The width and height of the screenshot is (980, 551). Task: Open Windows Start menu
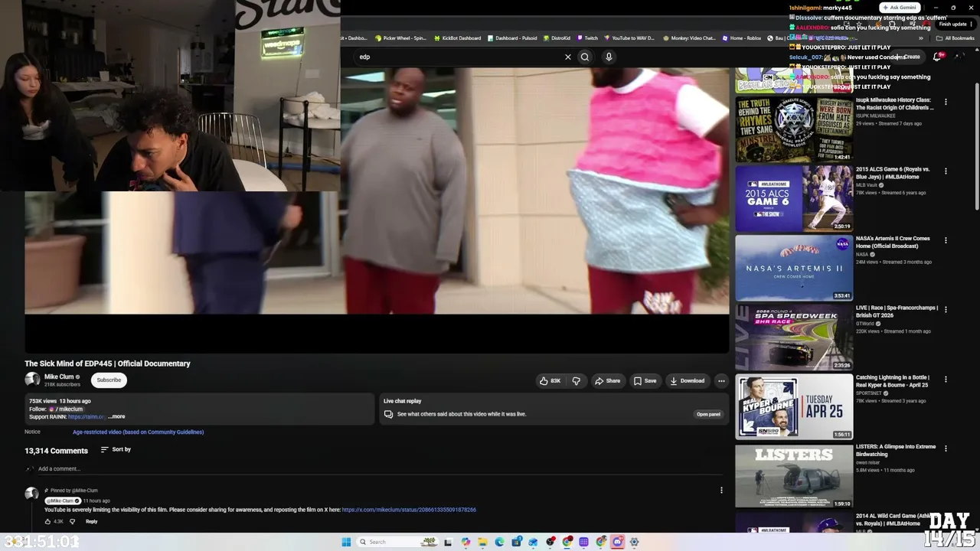346,542
